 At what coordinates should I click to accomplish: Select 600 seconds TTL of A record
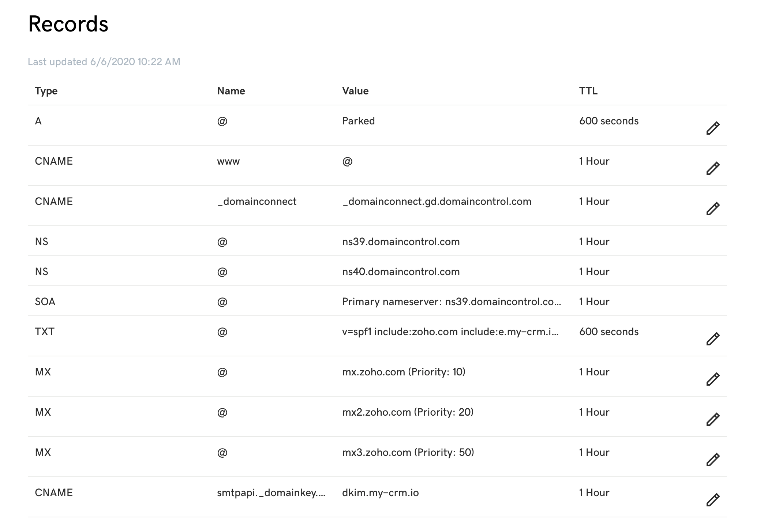pos(609,121)
